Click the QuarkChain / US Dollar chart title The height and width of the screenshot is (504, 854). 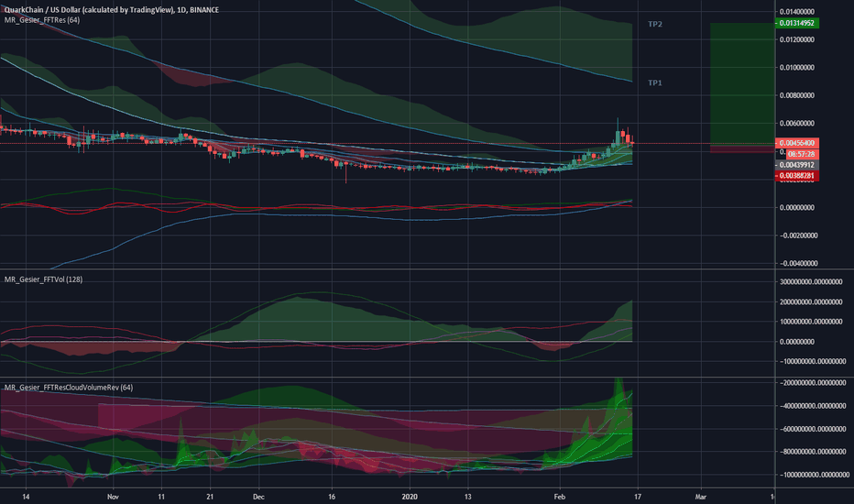pyautogui.click(x=112, y=10)
